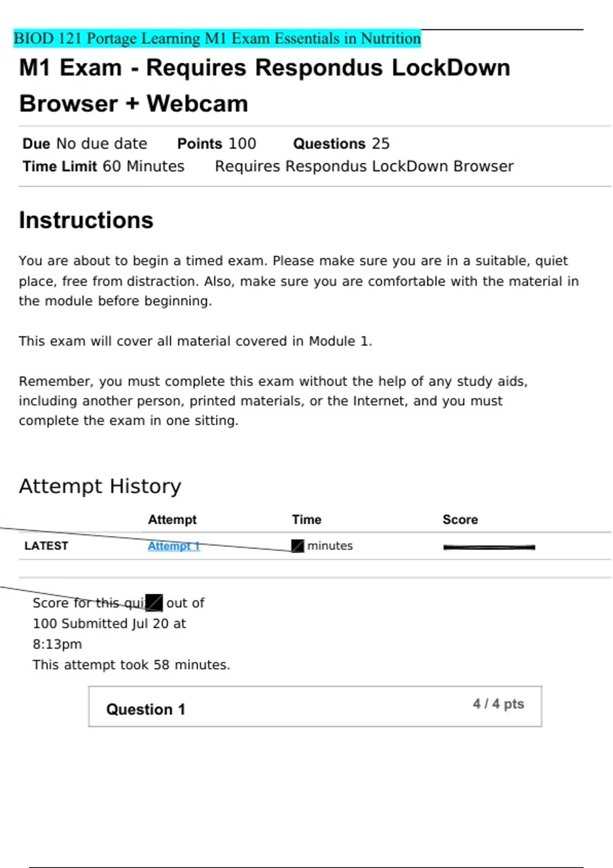The image size is (613, 868).
Task: Click the Instructions heading
Action: [x=86, y=220]
